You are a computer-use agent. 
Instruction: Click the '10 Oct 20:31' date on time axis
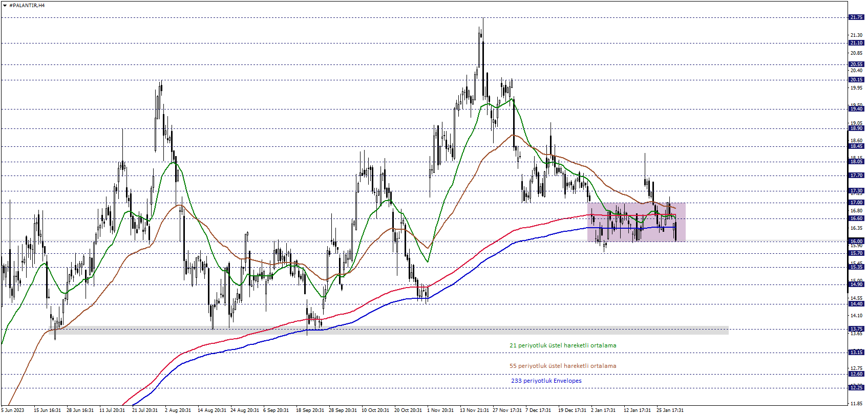[x=375, y=410]
